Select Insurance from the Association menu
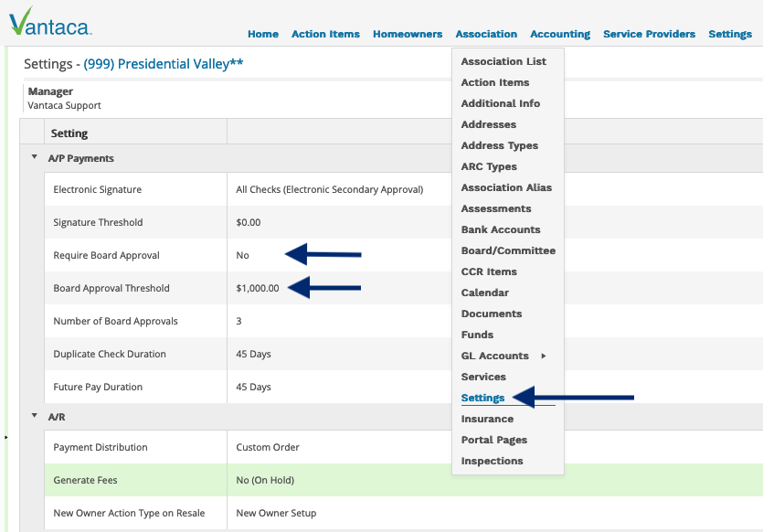Screen dimensions: 763x532 [488, 419]
